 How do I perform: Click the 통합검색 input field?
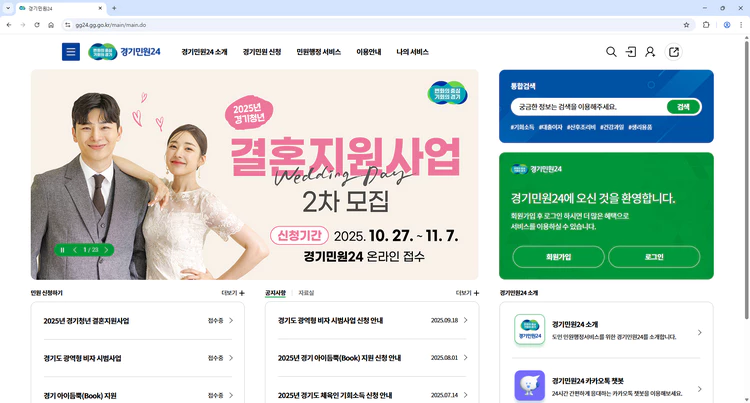(x=589, y=107)
